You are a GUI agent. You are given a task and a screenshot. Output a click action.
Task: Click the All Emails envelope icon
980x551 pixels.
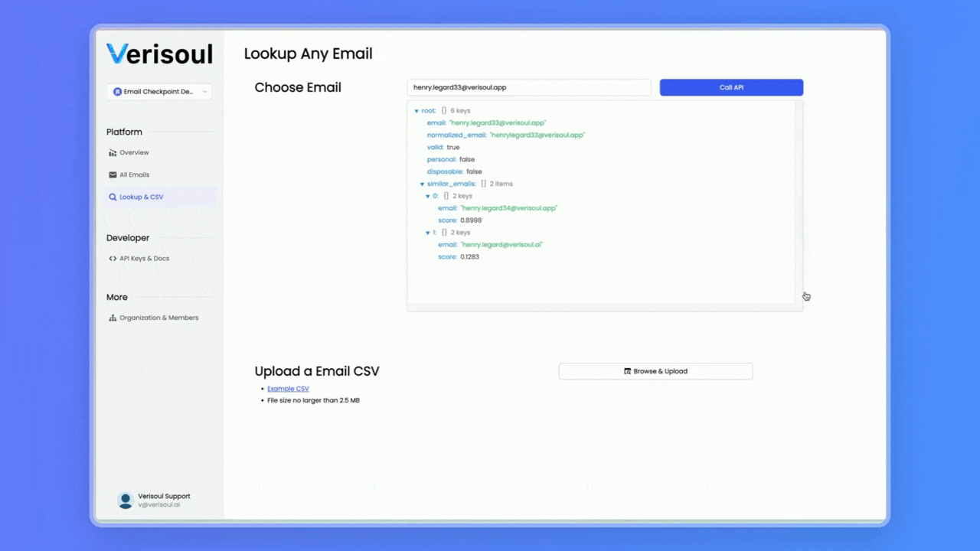(x=113, y=175)
